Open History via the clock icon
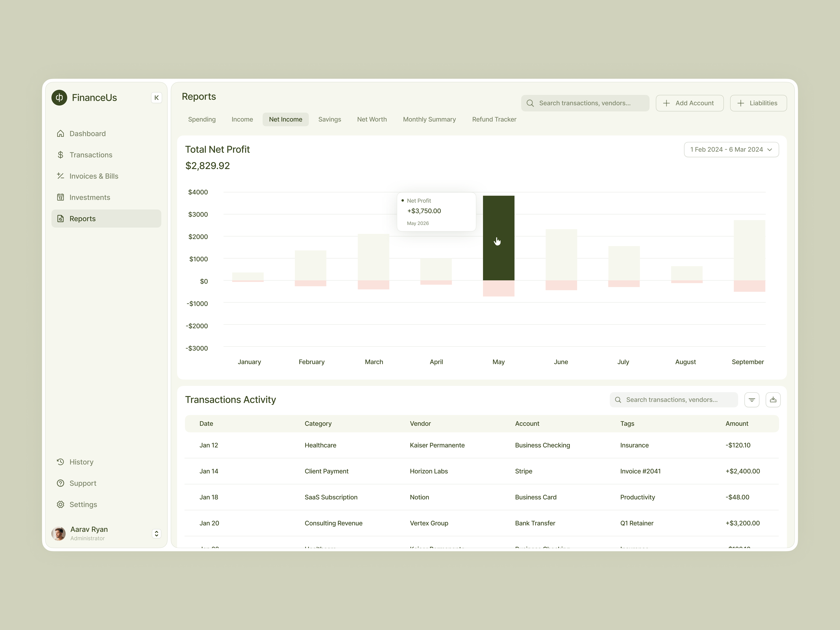The height and width of the screenshot is (630, 840). (x=61, y=462)
